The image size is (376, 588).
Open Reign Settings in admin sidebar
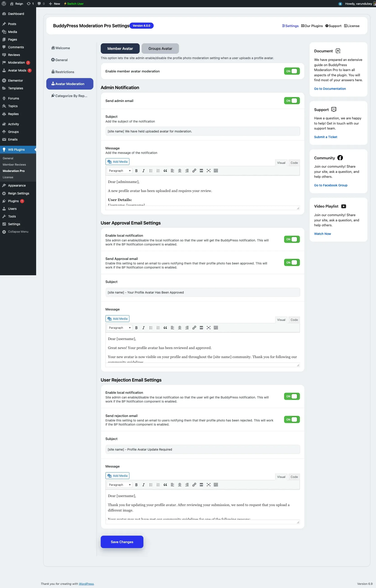tap(18, 193)
